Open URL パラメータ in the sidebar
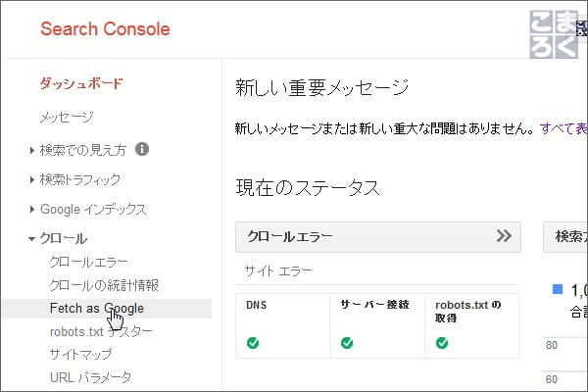Viewport: 588px width, 392px height. click(x=90, y=377)
